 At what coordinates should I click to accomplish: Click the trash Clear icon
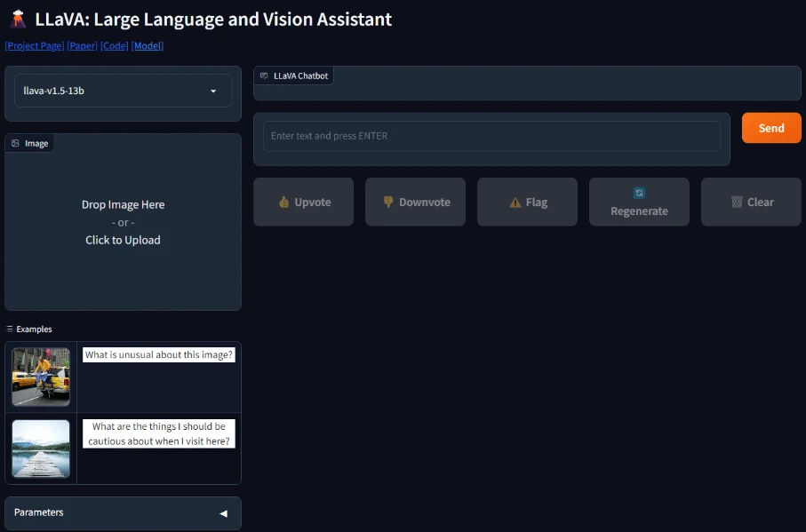pyautogui.click(x=737, y=202)
